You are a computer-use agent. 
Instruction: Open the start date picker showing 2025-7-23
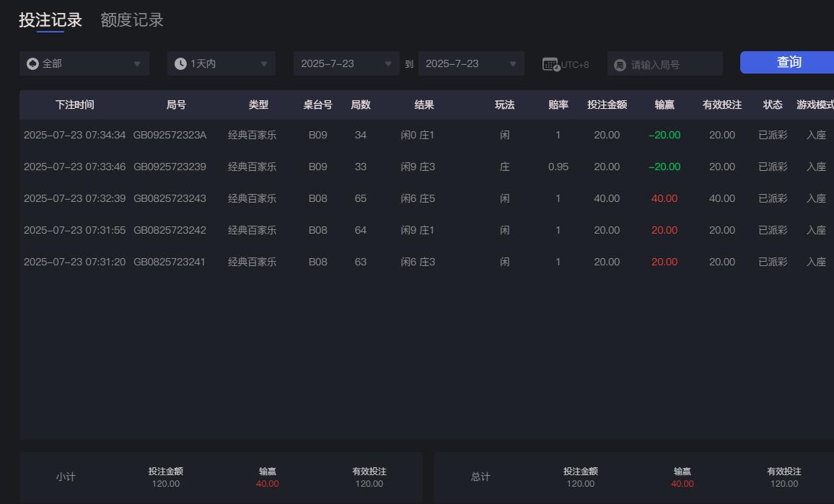click(346, 63)
